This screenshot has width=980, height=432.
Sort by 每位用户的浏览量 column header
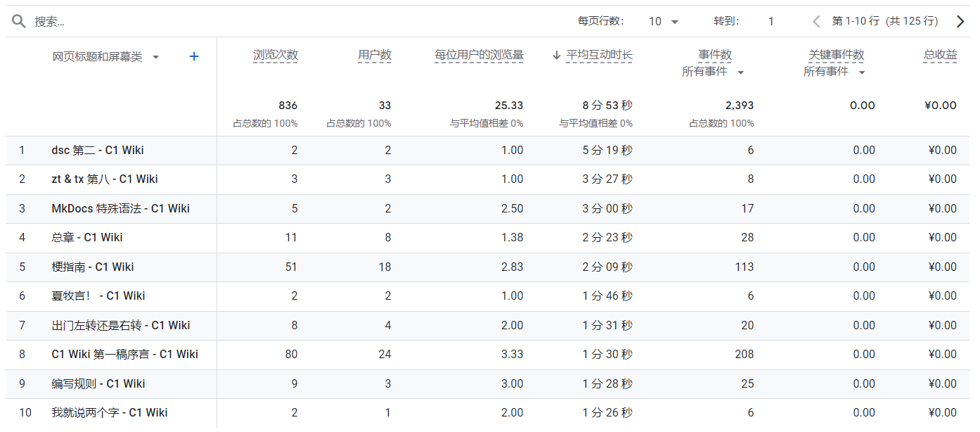479,55
